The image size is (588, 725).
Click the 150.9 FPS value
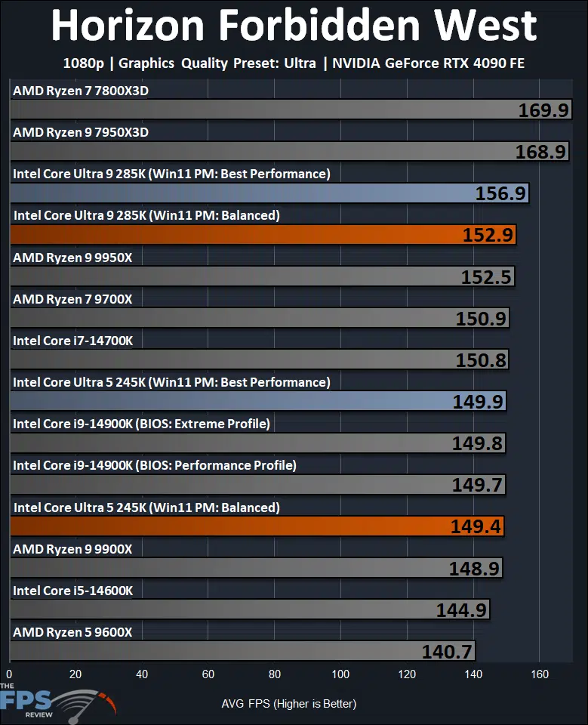pos(482,319)
